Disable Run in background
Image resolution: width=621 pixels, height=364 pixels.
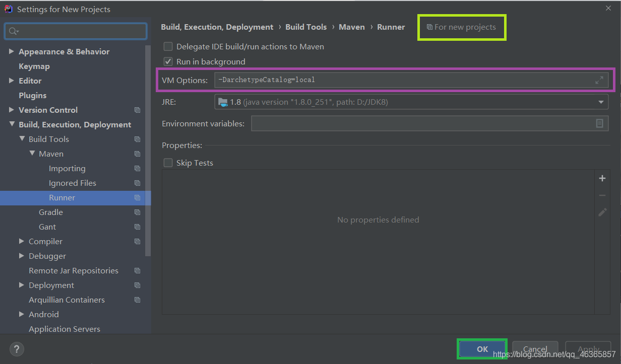coord(168,61)
